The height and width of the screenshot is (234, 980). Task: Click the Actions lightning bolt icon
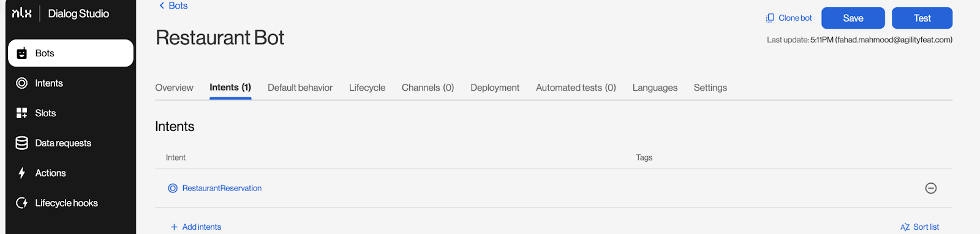tap(21, 173)
